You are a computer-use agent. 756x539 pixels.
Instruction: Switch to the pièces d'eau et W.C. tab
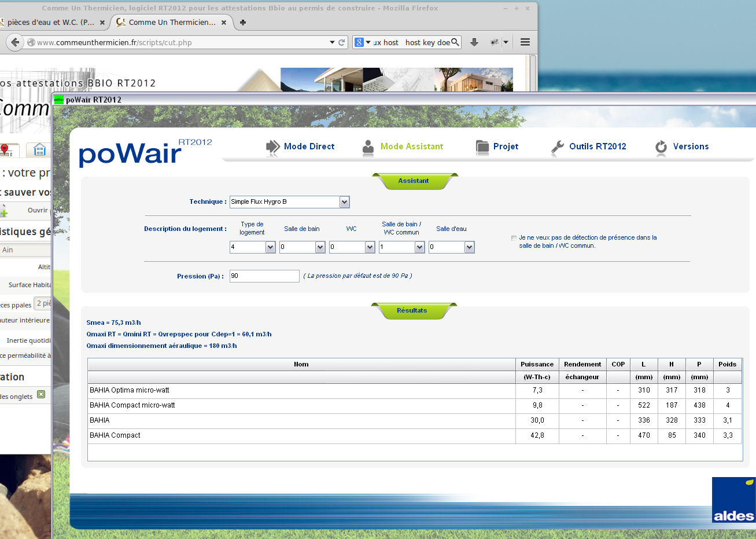[51, 23]
